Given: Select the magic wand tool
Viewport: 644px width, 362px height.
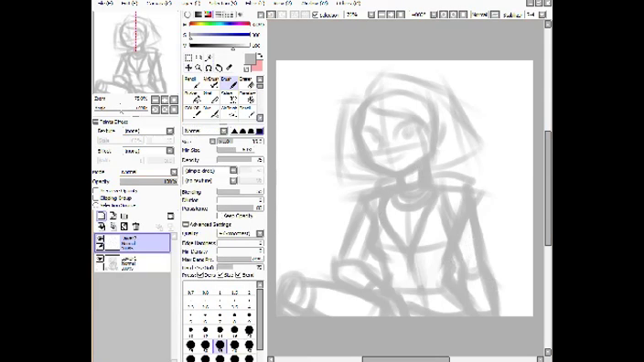Looking at the screenshot, I should [209, 58].
